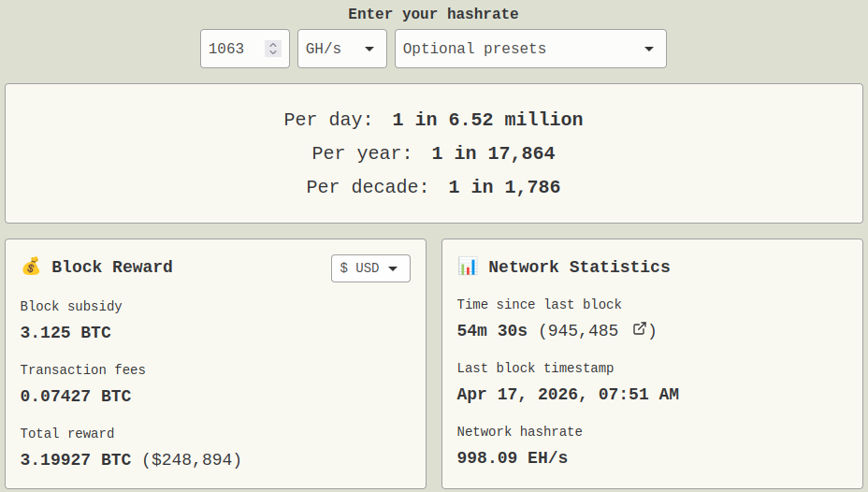Expand the Optional presets dropdown
The image size is (868, 492).
[529, 49]
